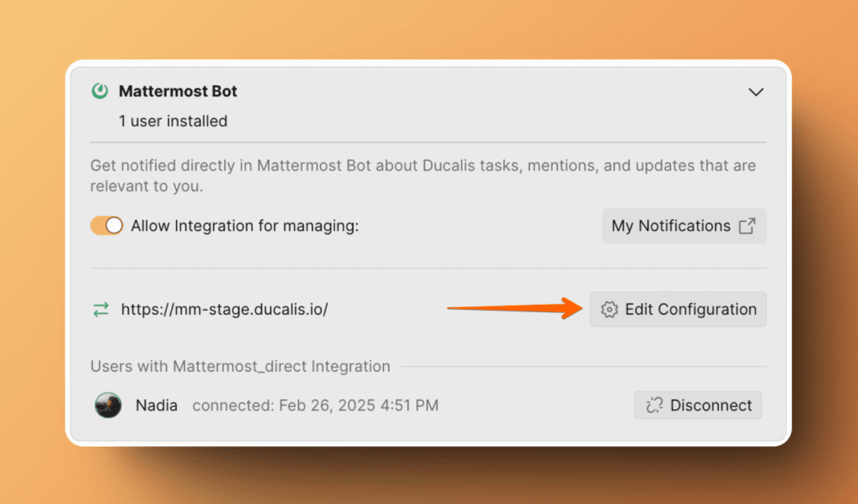Click the 'Users with Mattermost_direct Integration' heading
This screenshot has height=504, width=858.
[240, 367]
